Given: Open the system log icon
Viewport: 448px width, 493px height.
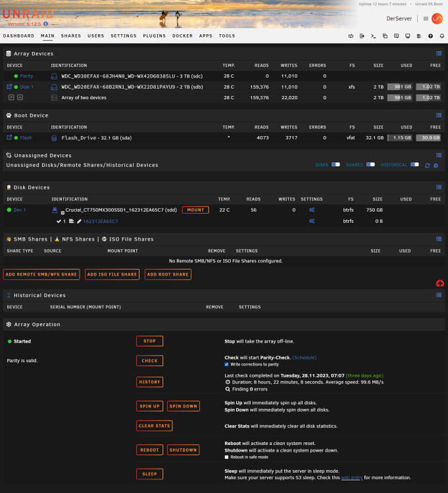Looking at the screenshot, I should 419,36.
